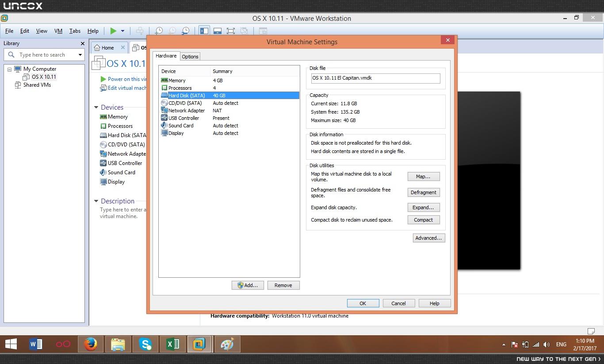Open the View menu
Screen dimensions: 604x364
click(x=42, y=31)
